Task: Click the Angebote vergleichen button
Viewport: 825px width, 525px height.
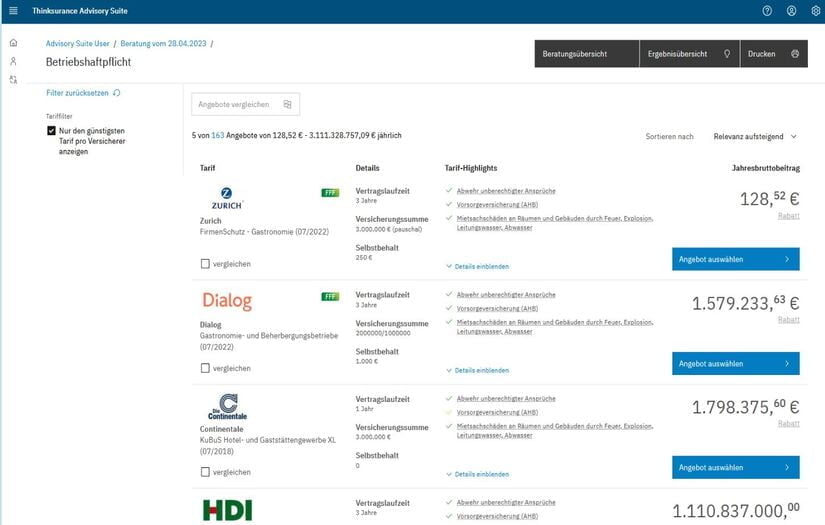Action: coord(246,104)
